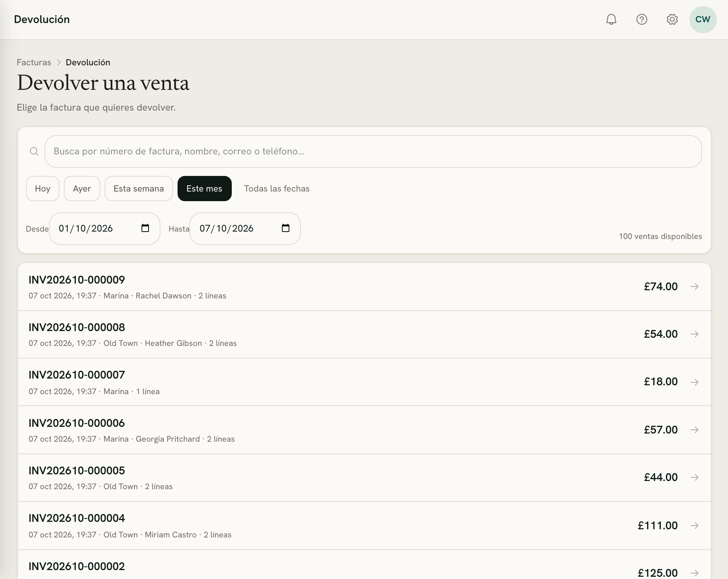
Task: Filter sales by Hoy
Action: pos(43,189)
